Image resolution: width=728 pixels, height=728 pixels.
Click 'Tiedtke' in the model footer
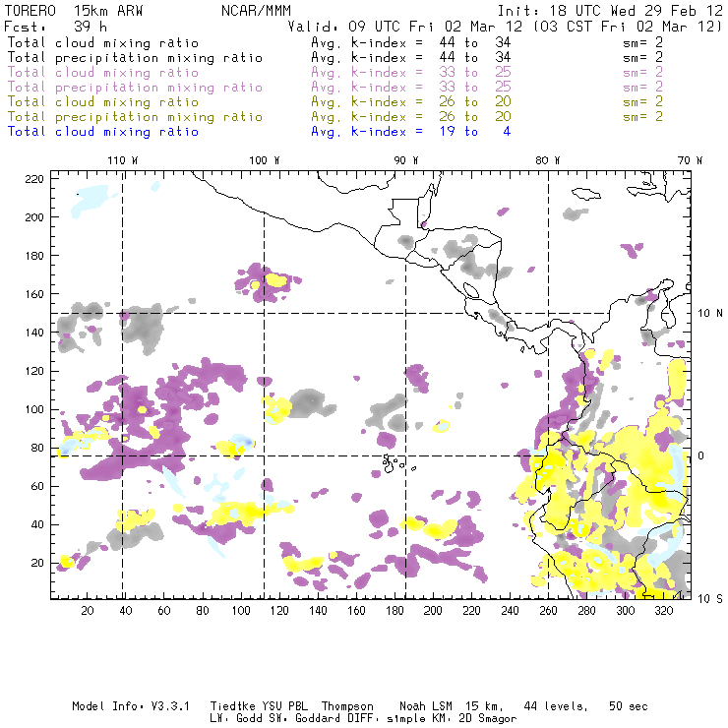pyautogui.click(x=233, y=706)
